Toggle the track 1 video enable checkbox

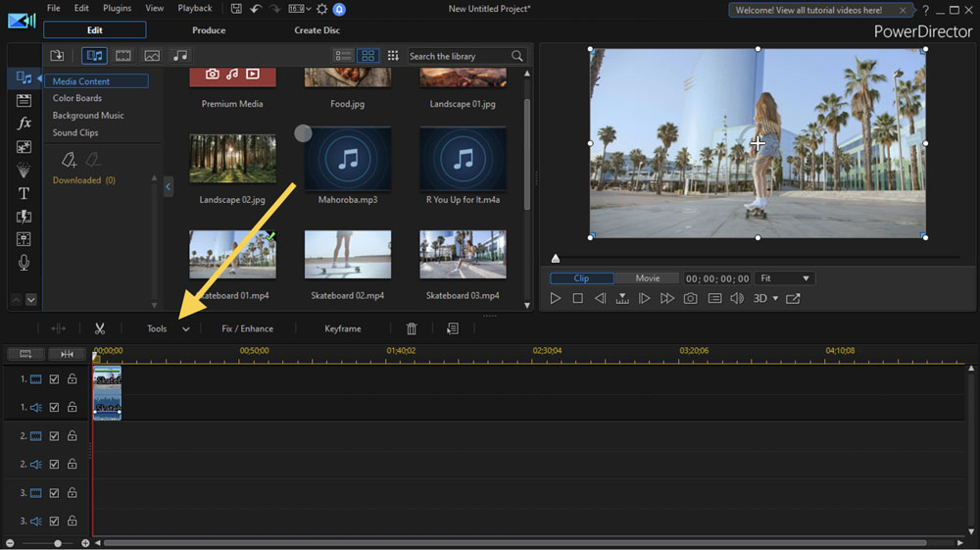click(55, 379)
